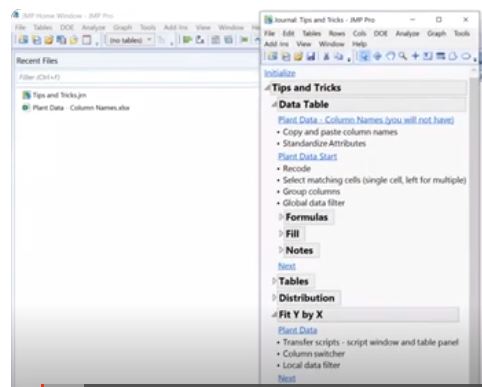Click the Initialize link
Viewport: 482px width, 387px height.
280,73
